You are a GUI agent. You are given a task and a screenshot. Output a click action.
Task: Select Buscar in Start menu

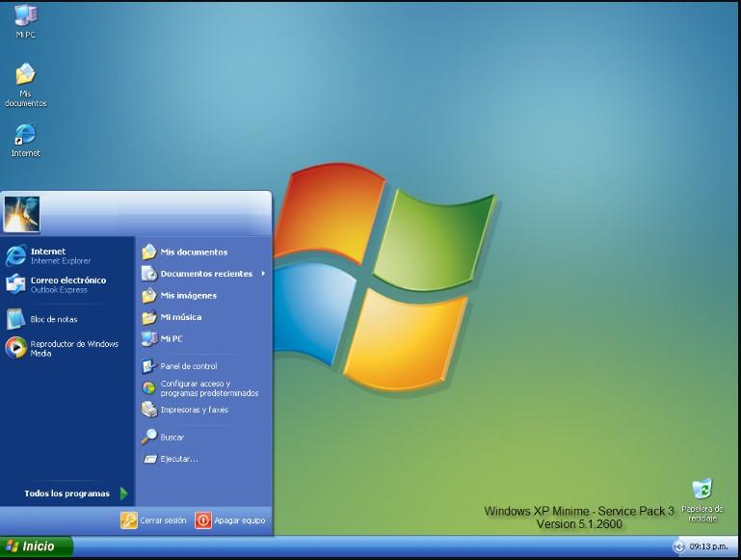pyautogui.click(x=172, y=438)
